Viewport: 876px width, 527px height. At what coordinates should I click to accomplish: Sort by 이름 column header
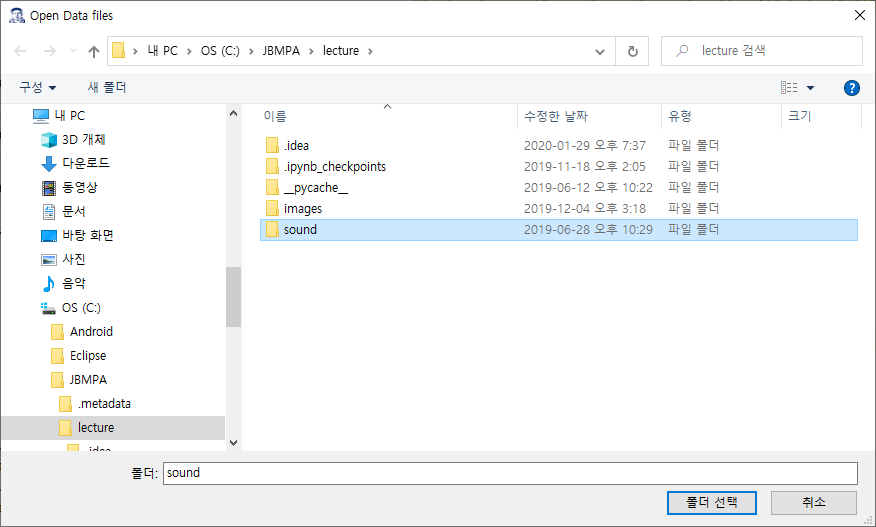275,116
